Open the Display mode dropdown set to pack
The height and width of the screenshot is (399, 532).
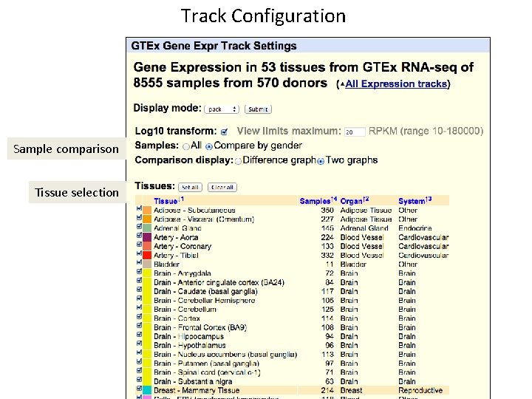point(222,109)
